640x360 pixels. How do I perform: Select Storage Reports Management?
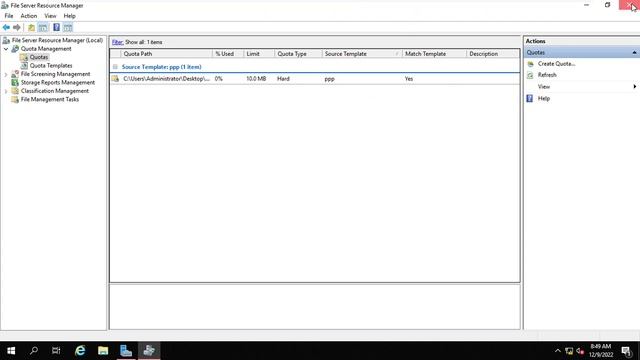[x=58, y=82]
